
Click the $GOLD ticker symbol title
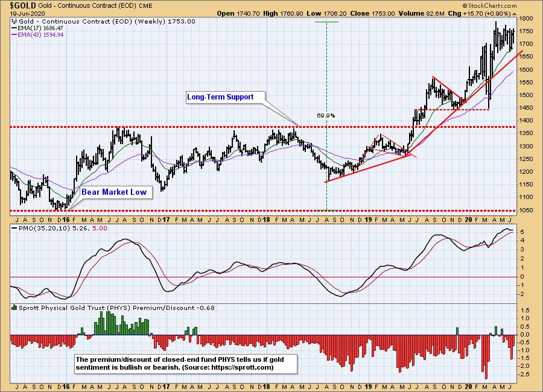coord(23,5)
